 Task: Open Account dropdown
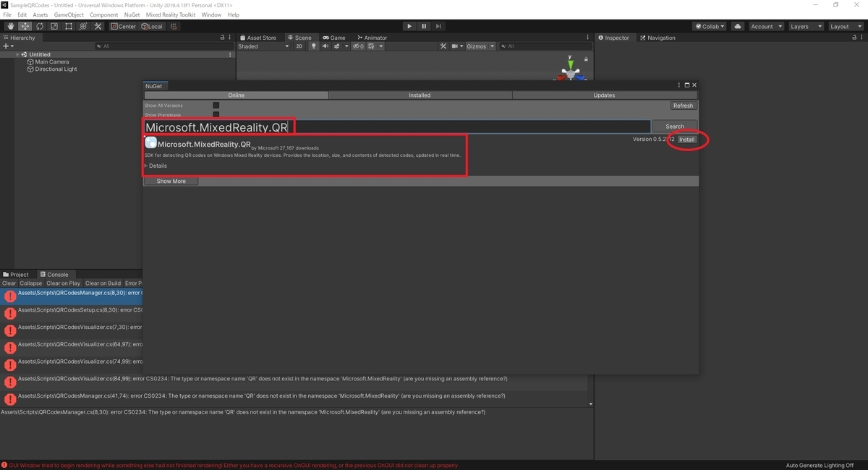click(x=765, y=26)
